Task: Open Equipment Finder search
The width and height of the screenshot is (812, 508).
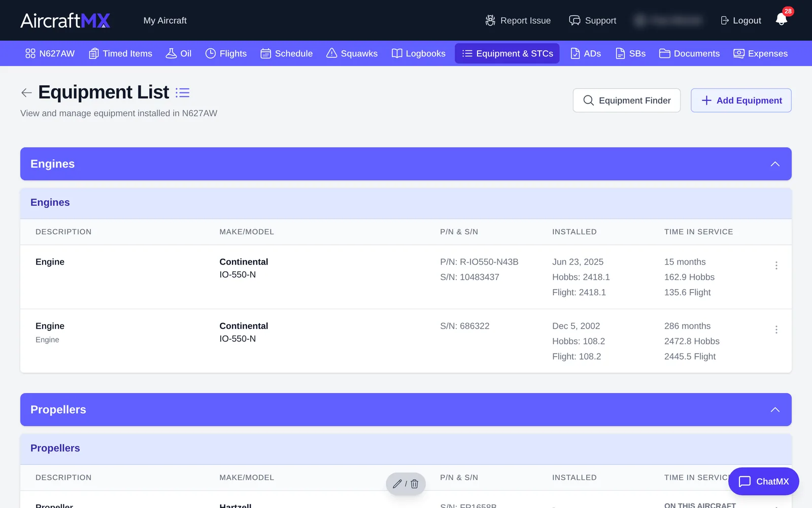Action: pos(626,101)
